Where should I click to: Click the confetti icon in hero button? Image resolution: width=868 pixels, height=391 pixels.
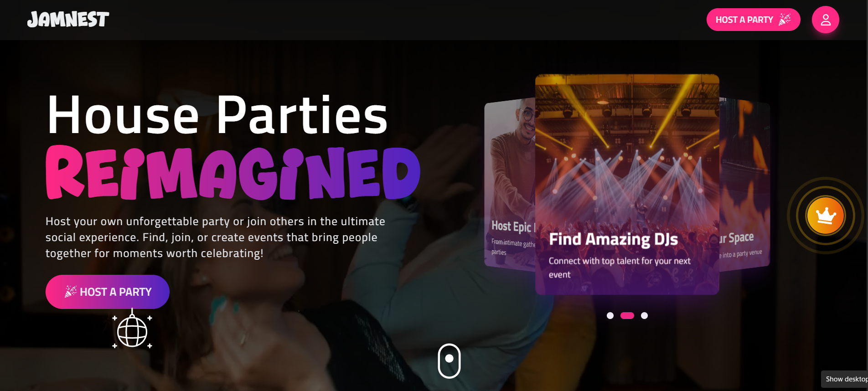(71, 292)
